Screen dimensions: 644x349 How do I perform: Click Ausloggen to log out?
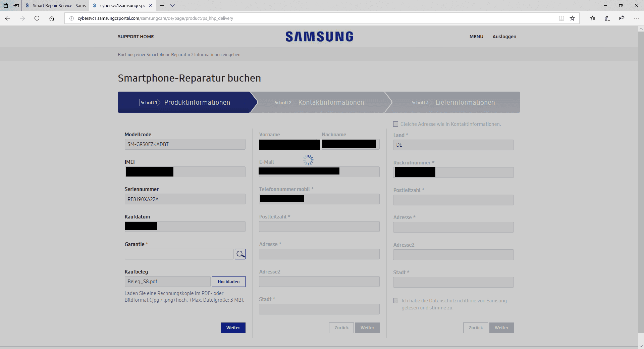tap(504, 37)
